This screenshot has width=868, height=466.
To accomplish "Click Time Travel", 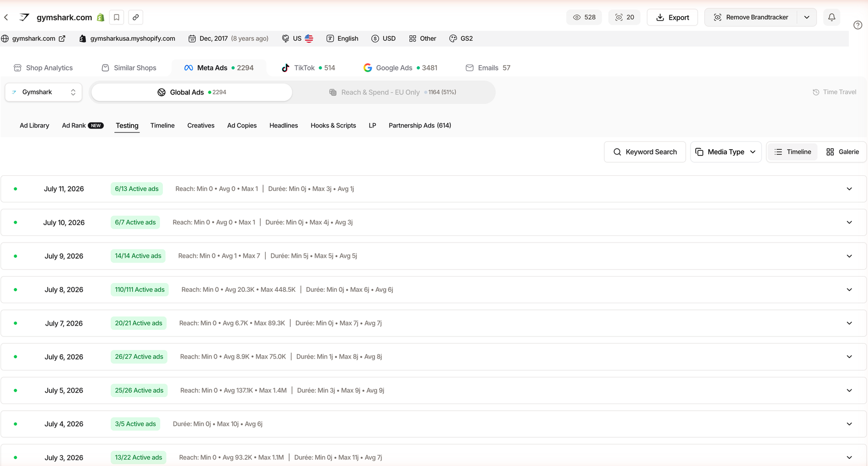I will point(834,92).
